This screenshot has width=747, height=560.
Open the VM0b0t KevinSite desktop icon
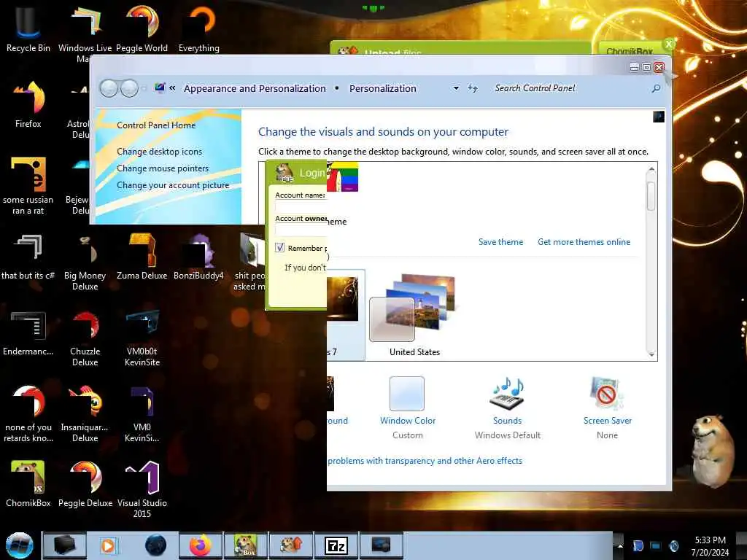click(x=142, y=338)
